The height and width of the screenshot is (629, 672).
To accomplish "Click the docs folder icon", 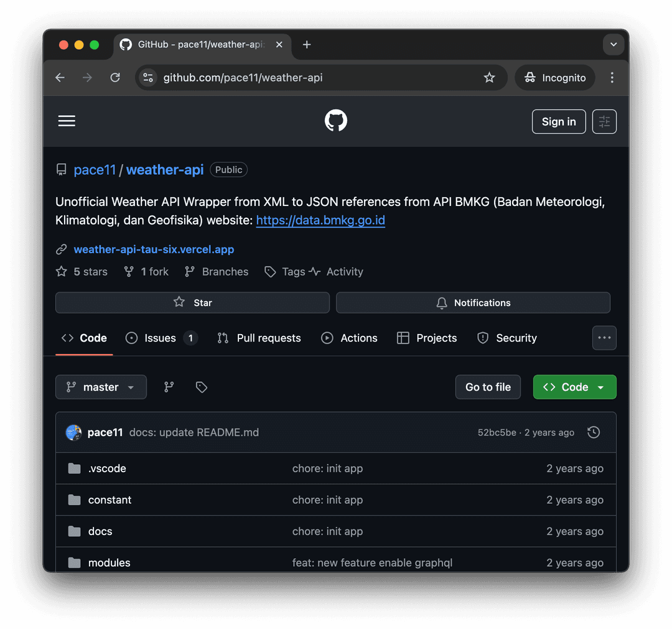I will click(x=75, y=531).
